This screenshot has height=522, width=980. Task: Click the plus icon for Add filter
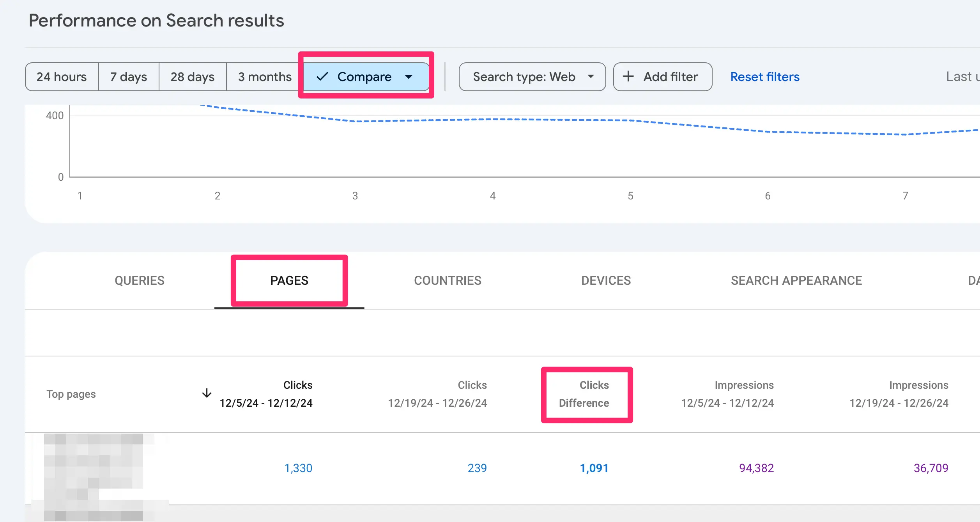(628, 76)
